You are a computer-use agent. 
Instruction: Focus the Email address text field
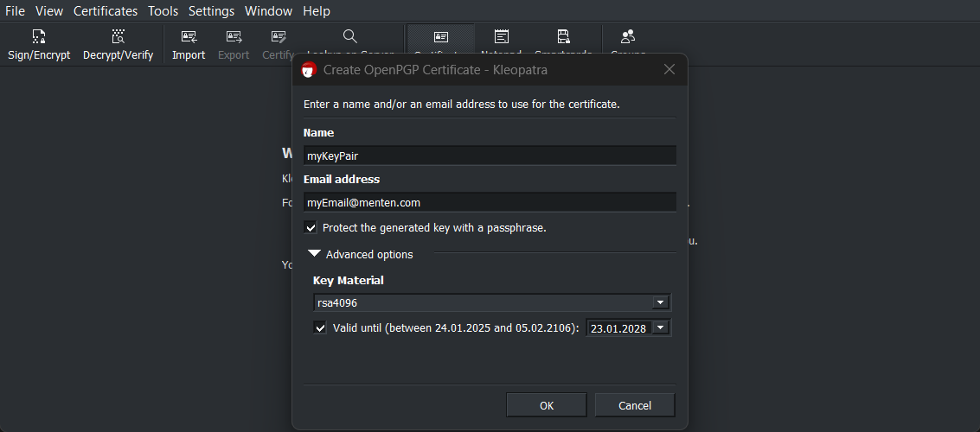coord(490,202)
